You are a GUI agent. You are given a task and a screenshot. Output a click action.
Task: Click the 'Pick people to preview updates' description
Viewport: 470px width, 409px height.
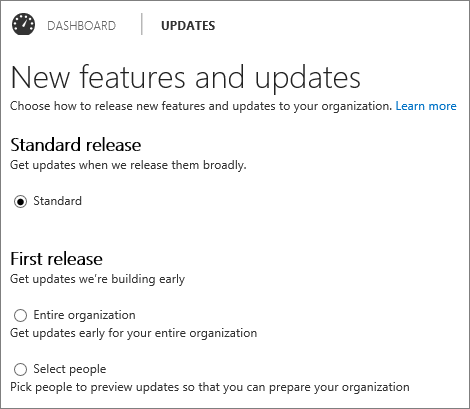[210, 387]
